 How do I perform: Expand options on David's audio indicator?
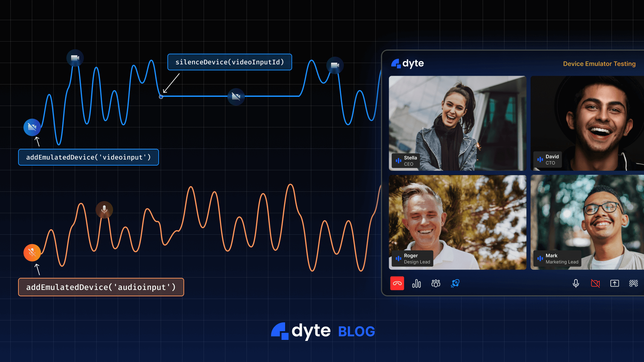pos(540,160)
